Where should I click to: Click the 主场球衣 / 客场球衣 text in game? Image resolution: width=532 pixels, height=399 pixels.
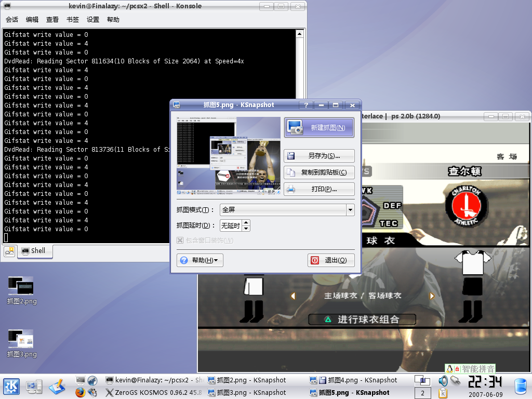[x=362, y=296]
